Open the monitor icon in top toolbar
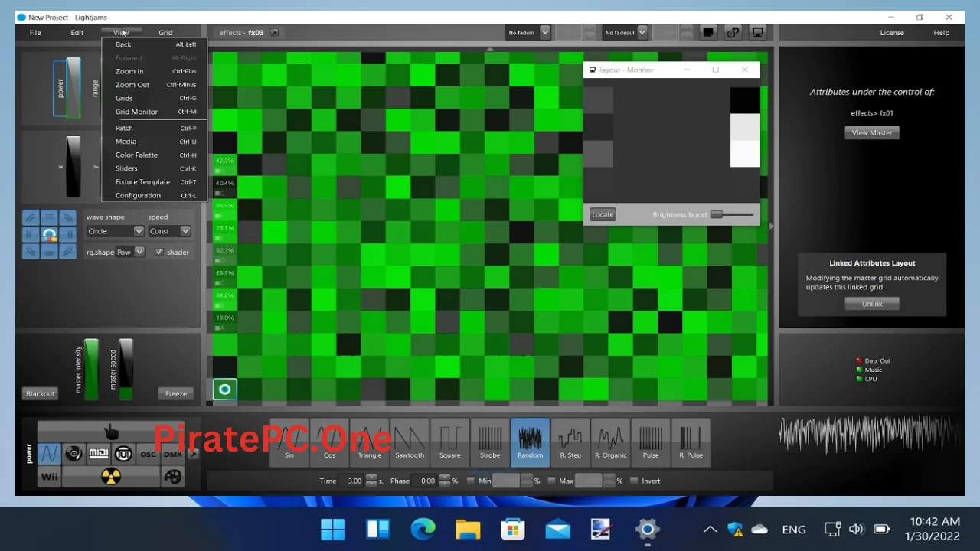This screenshot has width=980, height=551. tap(758, 32)
